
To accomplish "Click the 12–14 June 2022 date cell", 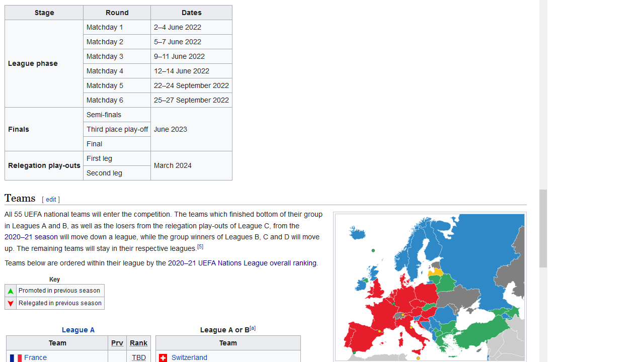I will pyautogui.click(x=191, y=71).
